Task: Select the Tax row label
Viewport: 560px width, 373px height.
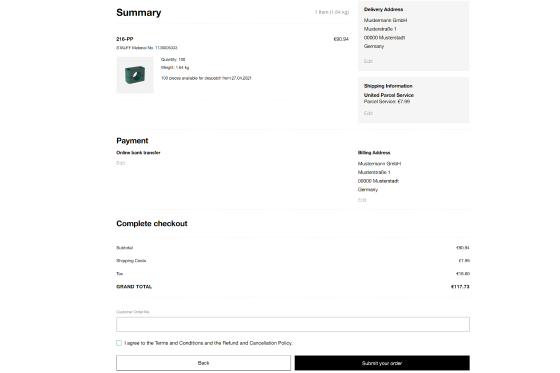Action: tap(120, 274)
